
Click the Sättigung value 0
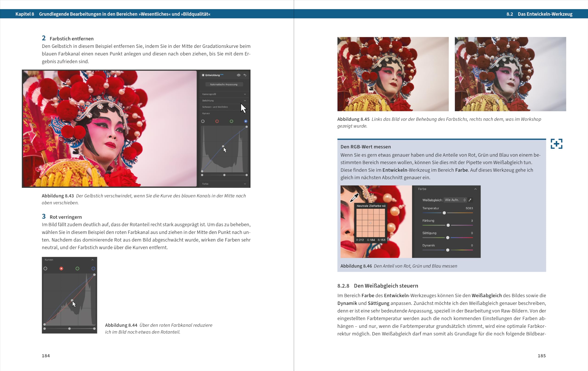472,233
